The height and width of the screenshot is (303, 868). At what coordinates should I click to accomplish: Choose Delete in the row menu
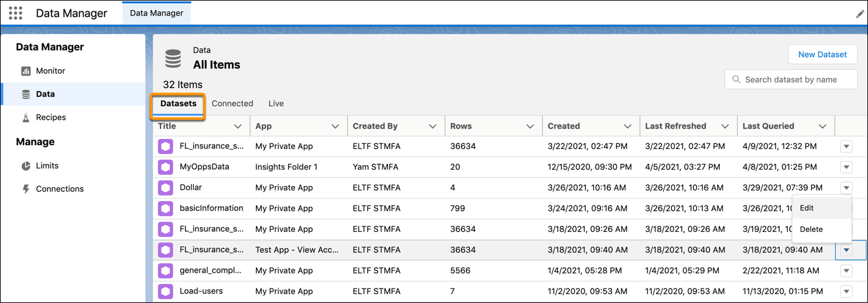[811, 229]
